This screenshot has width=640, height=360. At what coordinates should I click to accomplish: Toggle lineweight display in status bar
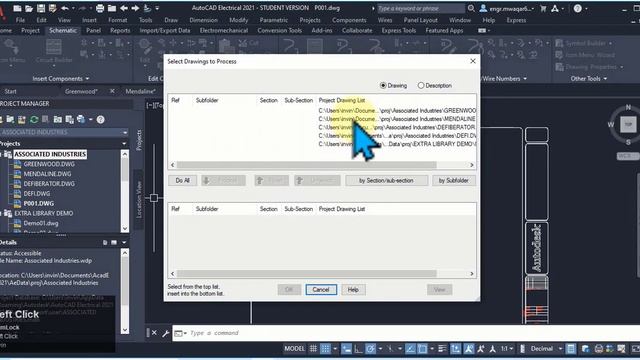tap(442, 349)
